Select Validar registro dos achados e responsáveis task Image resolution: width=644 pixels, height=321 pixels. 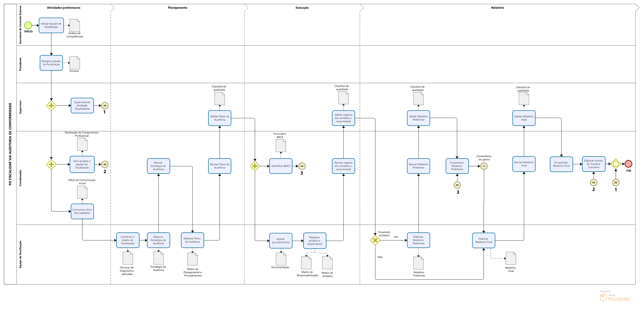pyautogui.click(x=344, y=118)
